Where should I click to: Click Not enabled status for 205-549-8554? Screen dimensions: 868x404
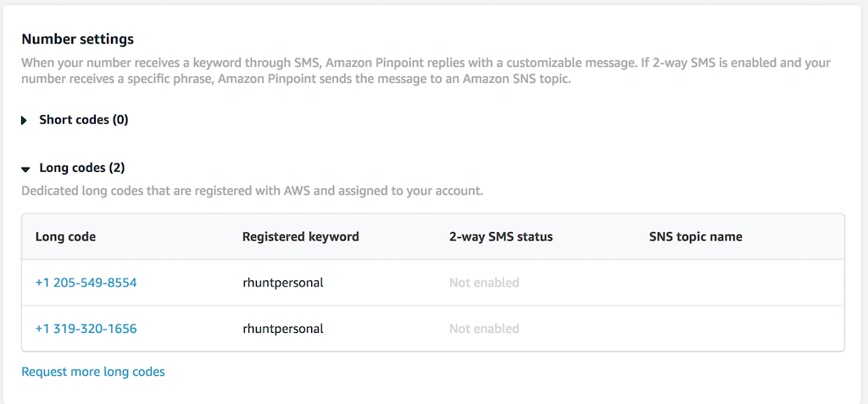484,283
